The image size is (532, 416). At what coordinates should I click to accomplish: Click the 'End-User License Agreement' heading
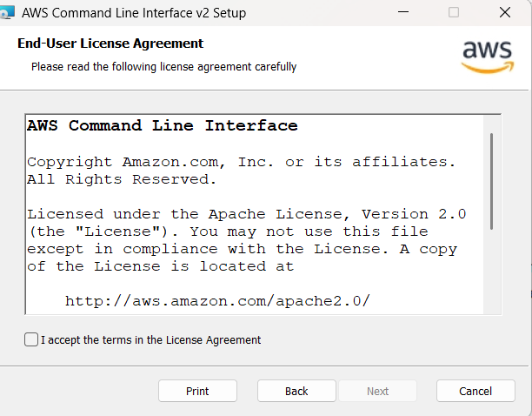110,44
